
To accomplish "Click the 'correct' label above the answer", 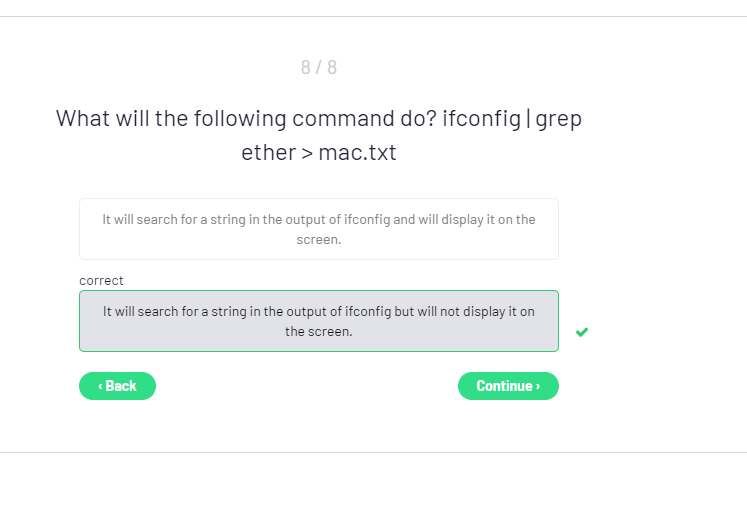I will (x=101, y=281).
